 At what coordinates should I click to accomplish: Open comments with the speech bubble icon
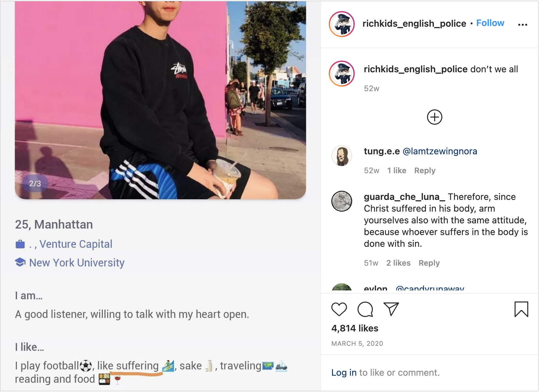[365, 309]
